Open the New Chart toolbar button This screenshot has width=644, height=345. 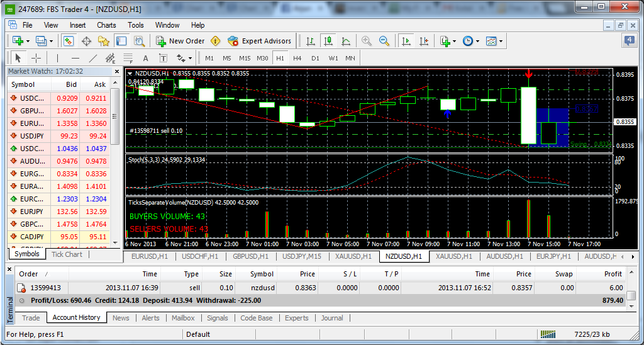click(18, 41)
